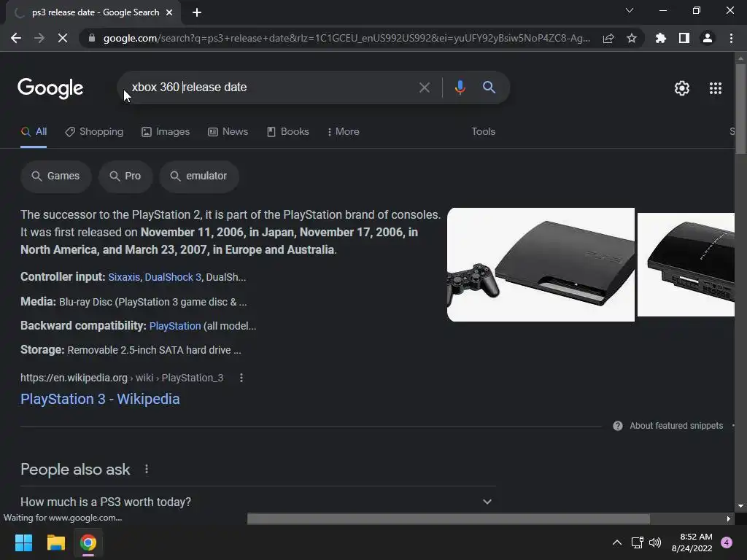View PS3 slim console with controller image
The width and height of the screenshot is (747, 560).
point(541,265)
